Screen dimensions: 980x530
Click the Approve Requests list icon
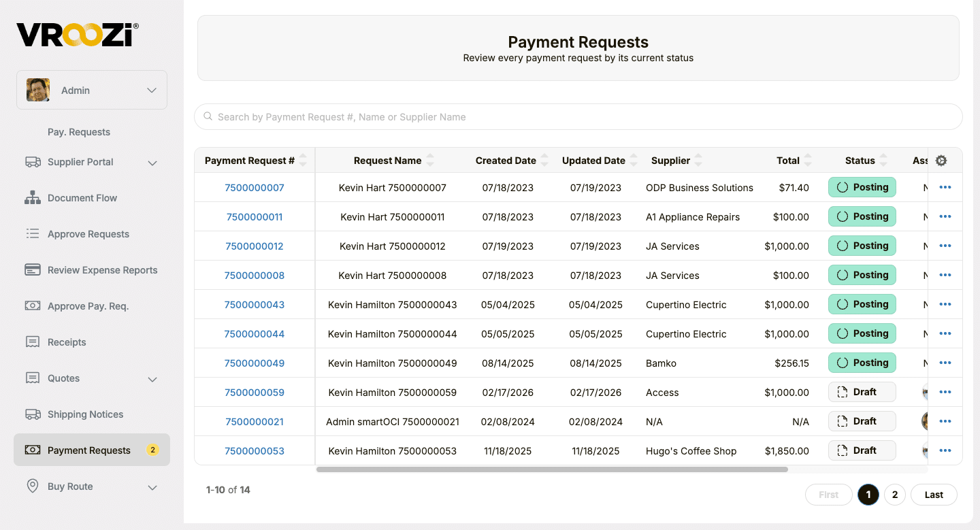coord(33,234)
